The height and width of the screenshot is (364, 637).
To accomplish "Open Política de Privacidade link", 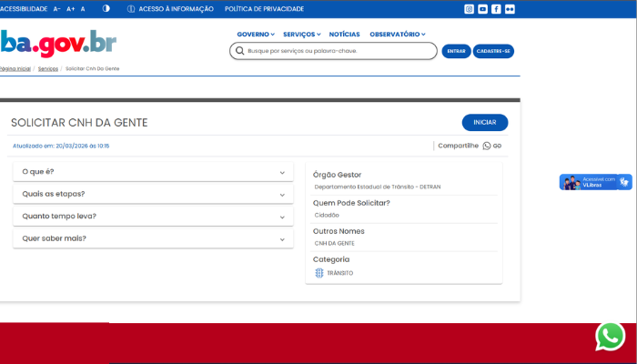I will 265,9.
